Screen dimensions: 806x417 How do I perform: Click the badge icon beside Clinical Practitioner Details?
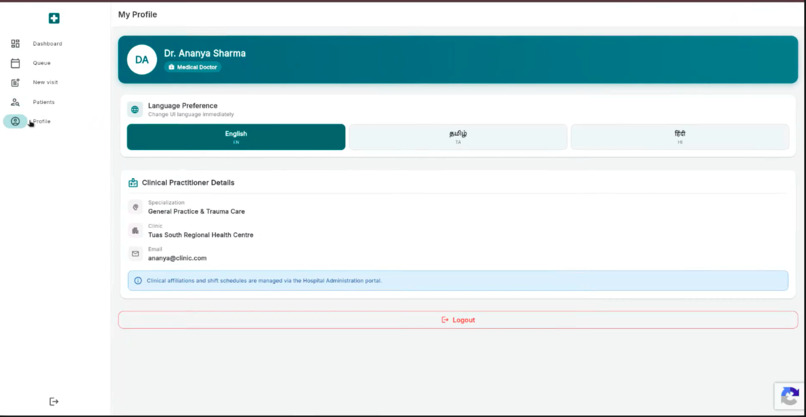point(133,183)
